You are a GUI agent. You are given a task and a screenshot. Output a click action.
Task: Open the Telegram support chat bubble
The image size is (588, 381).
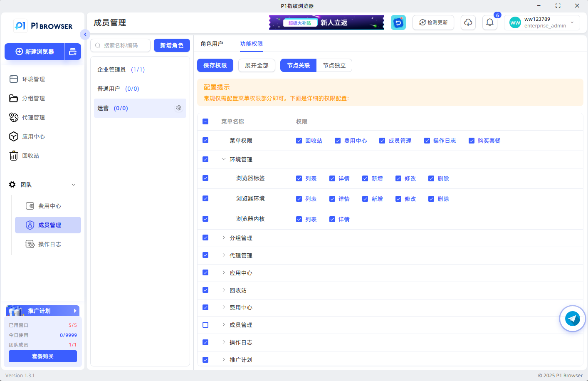tap(572, 319)
